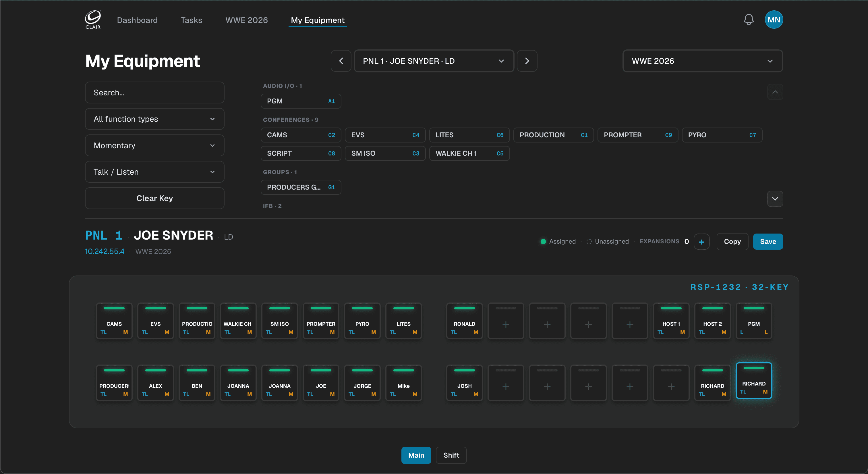Open the notifications bell
Viewport: 868px width, 474px height.
pyautogui.click(x=748, y=20)
